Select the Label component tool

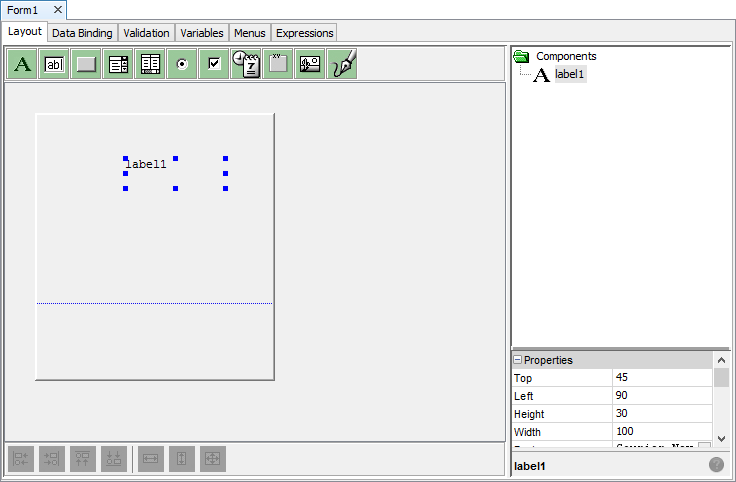click(23, 64)
